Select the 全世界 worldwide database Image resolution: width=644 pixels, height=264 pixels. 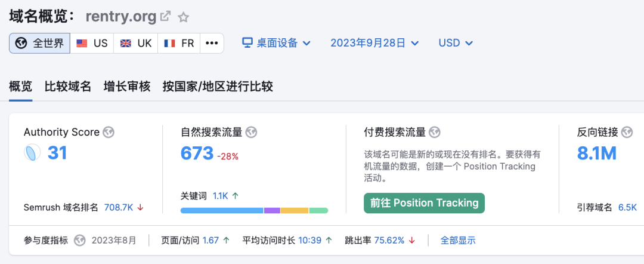(x=39, y=43)
